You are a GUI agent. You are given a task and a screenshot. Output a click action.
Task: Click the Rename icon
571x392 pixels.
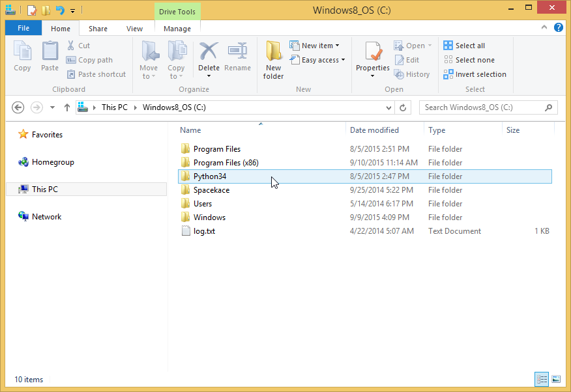click(237, 51)
